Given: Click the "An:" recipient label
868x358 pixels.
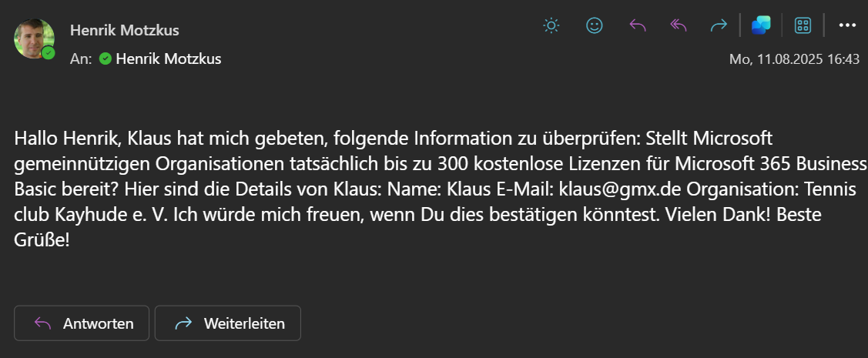Looking at the screenshot, I should pyautogui.click(x=81, y=59).
